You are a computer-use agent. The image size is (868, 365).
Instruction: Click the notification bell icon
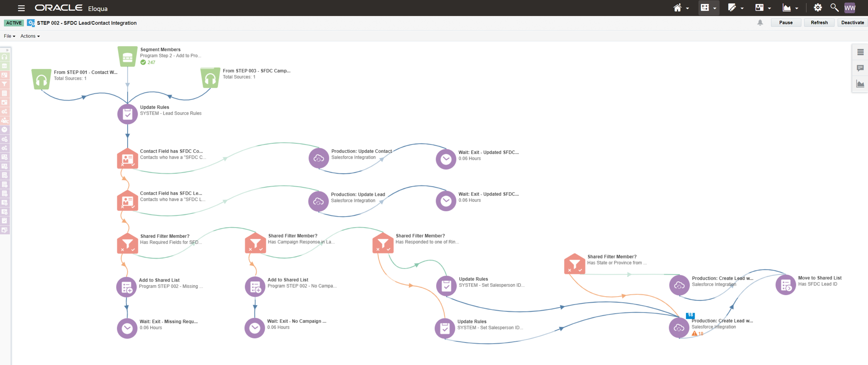click(x=760, y=22)
